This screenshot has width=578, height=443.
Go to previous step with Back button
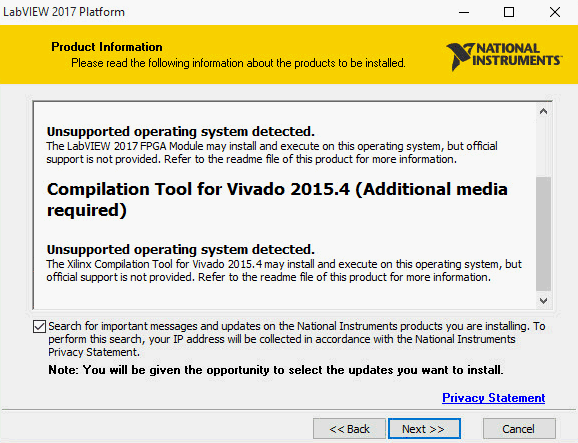point(349,429)
